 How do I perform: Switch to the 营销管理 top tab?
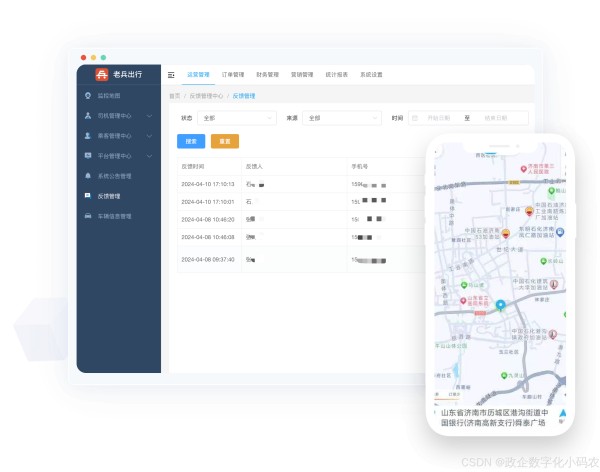point(302,75)
